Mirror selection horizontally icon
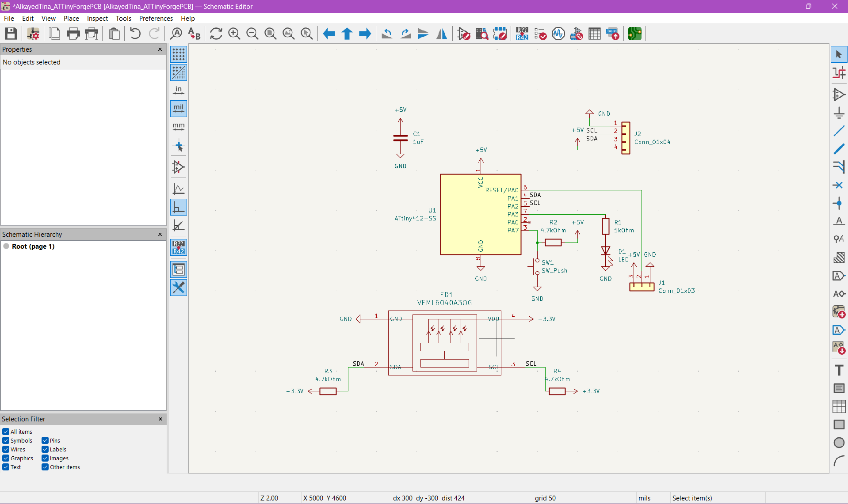The image size is (848, 504). 441,34
